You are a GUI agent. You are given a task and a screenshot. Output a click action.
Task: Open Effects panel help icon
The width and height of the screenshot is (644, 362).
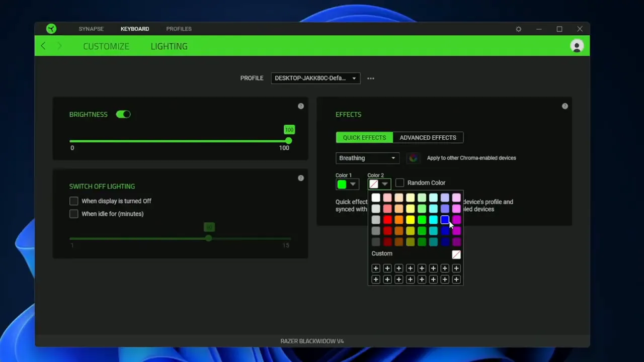pyautogui.click(x=565, y=106)
